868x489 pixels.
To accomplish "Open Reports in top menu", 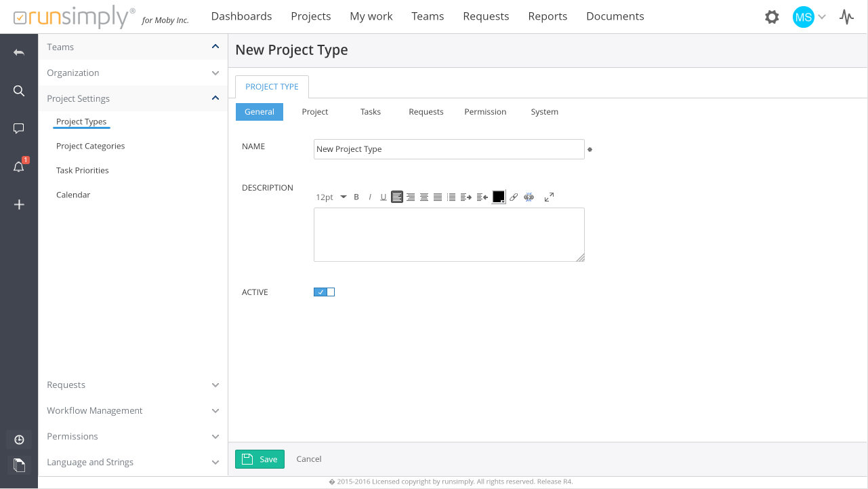I will point(547,16).
